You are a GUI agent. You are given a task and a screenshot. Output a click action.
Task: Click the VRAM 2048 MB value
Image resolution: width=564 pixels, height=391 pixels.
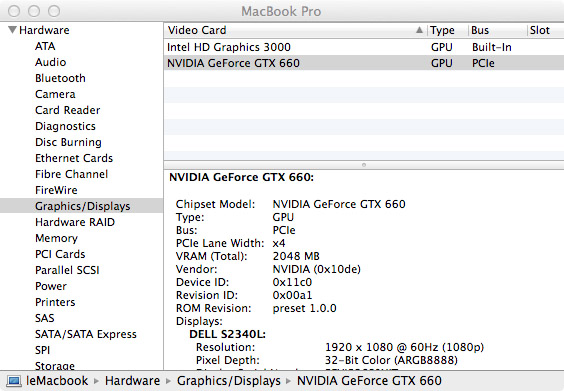296,256
